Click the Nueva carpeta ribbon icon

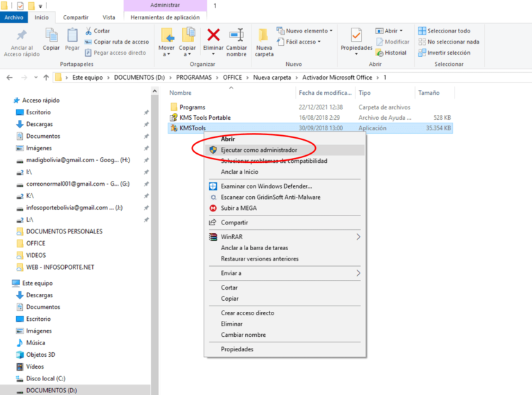coord(264,35)
